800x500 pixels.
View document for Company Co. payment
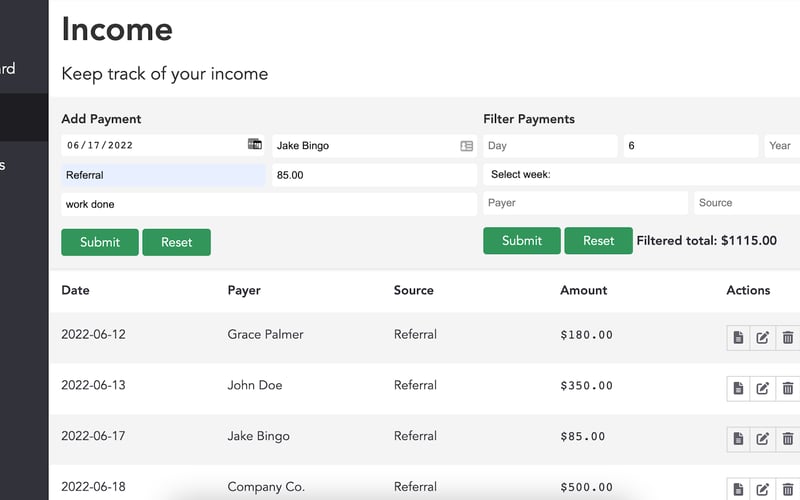738,489
